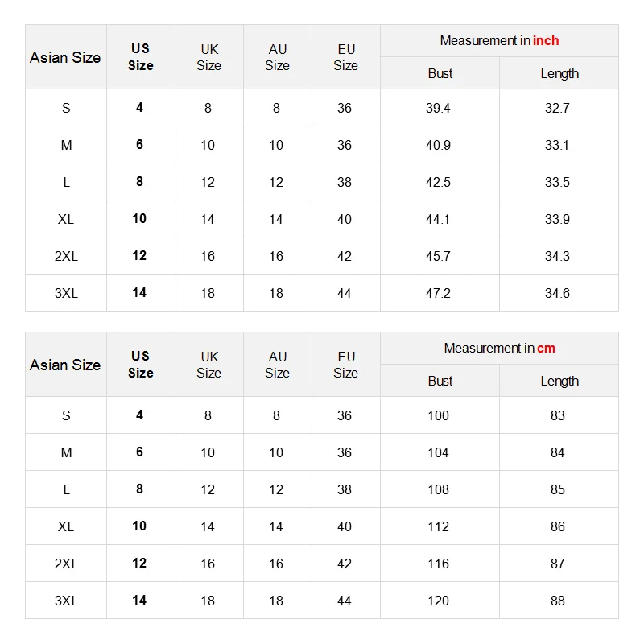
Task: Click the 'Measurement in inch' header
Action: pyautogui.click(x=499, y=41)
